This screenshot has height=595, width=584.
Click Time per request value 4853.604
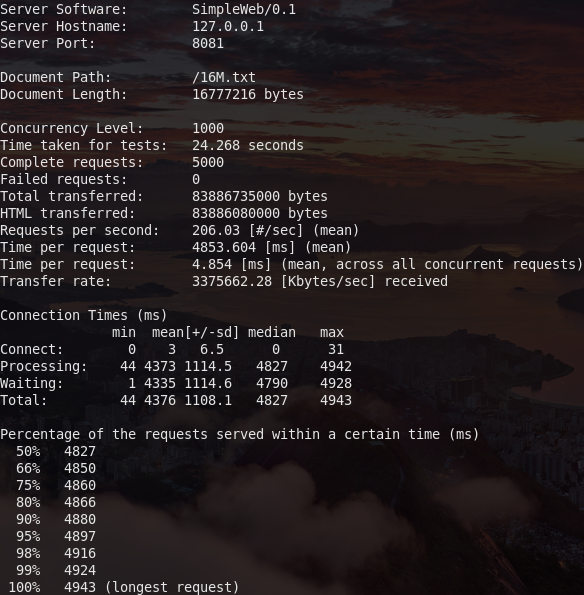224,247
